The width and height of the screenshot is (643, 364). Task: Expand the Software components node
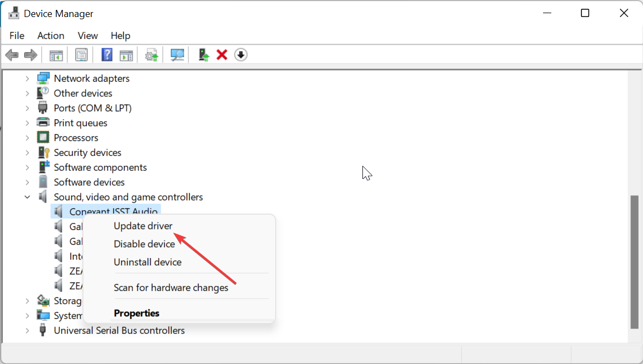(27, 167)
